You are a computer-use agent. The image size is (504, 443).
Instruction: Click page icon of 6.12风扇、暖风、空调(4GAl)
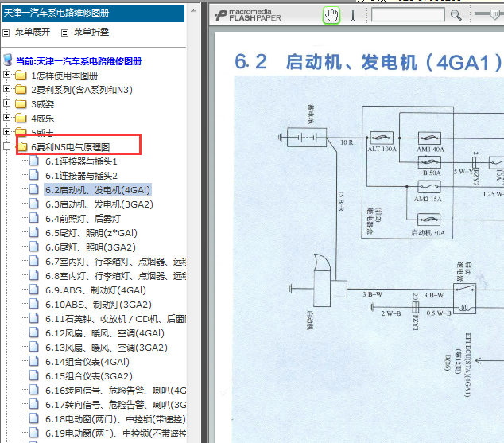coord(34,332)
